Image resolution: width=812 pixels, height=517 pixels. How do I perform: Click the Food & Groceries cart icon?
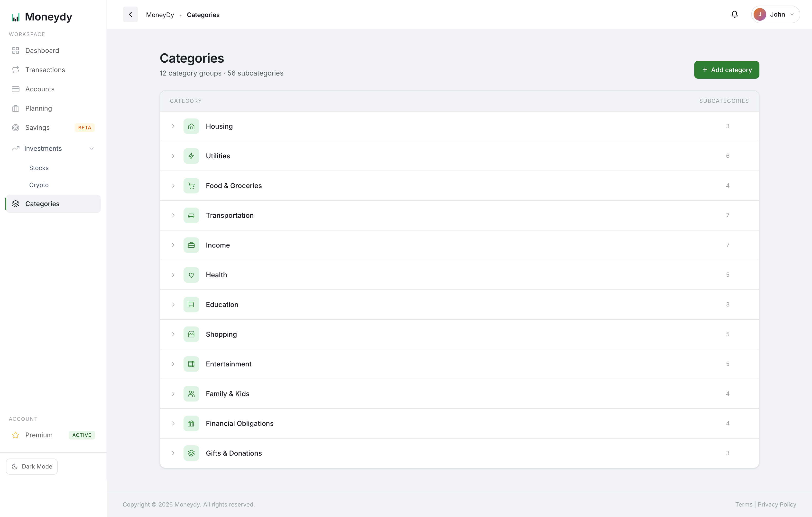point(191,186)
